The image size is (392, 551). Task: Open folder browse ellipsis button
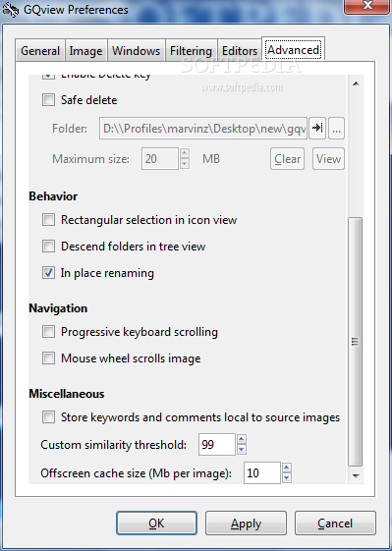click(x=336, y=129)
